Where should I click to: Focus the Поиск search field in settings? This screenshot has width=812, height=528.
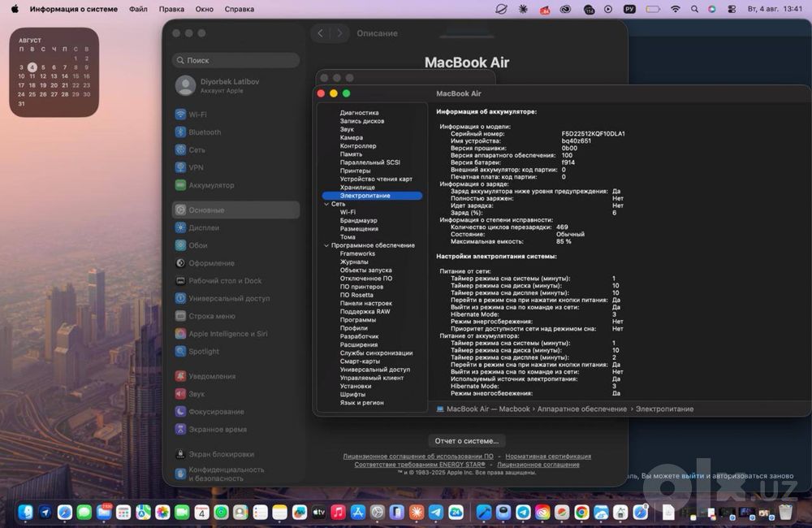(x=235, y=61)
